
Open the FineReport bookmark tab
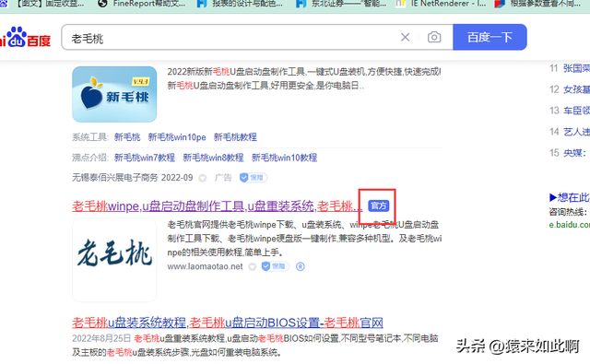(141, 4)
